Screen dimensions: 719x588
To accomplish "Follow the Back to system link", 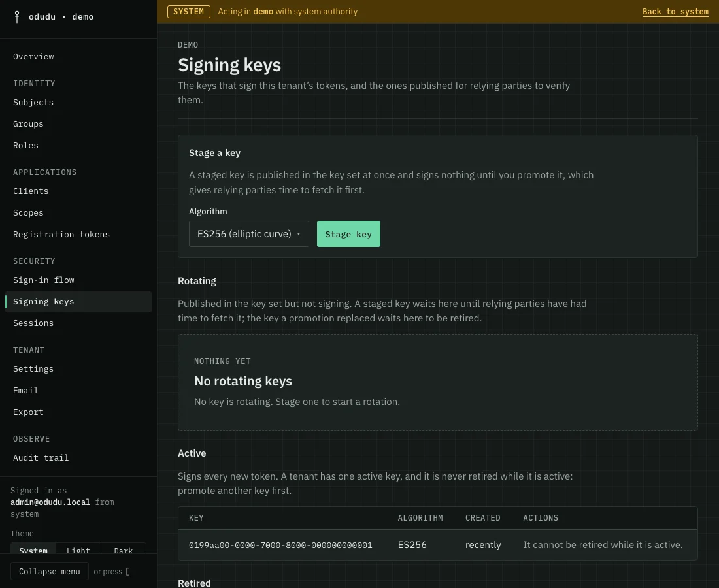I will point(675,12).
